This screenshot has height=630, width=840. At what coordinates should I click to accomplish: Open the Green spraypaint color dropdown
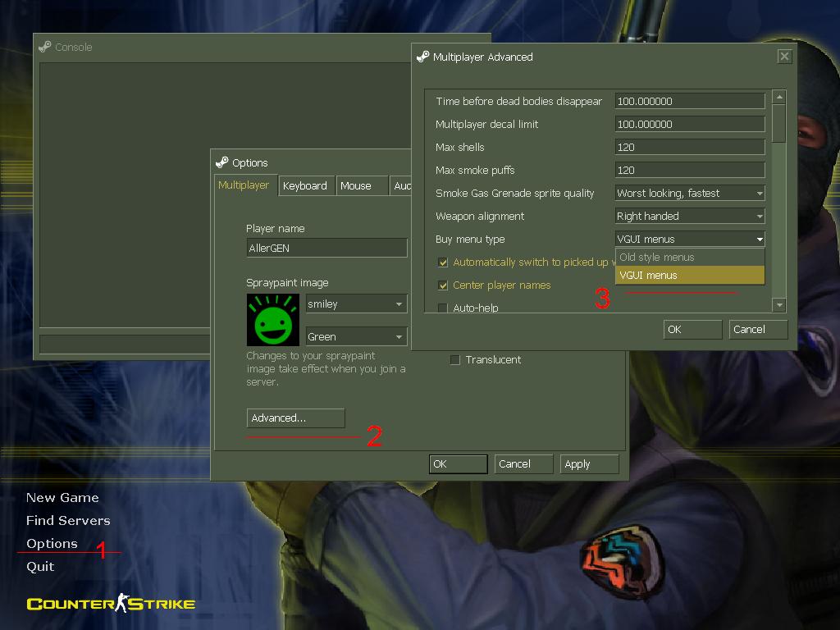click(356, 336)
